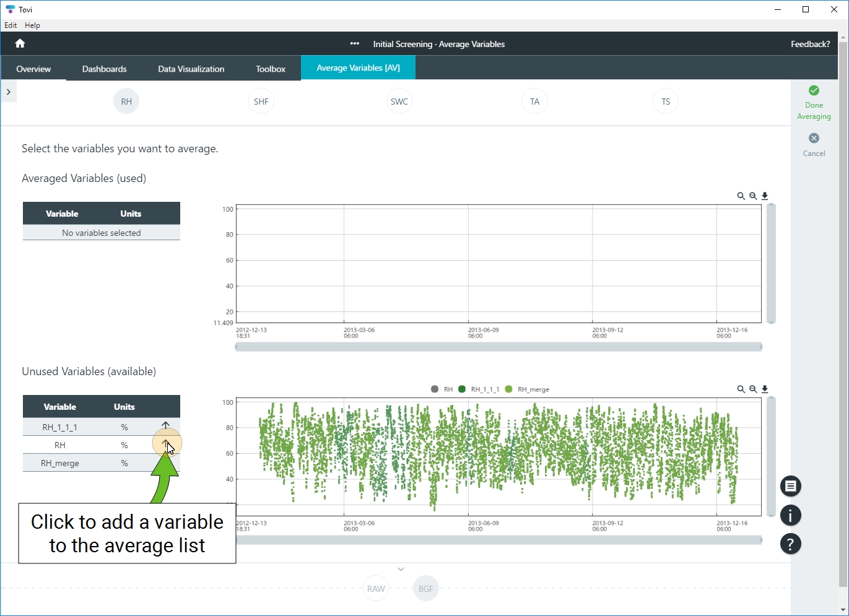849x616 pixels.
Task: Select the BGF stage circle
Action: click(x=426, y=589)
